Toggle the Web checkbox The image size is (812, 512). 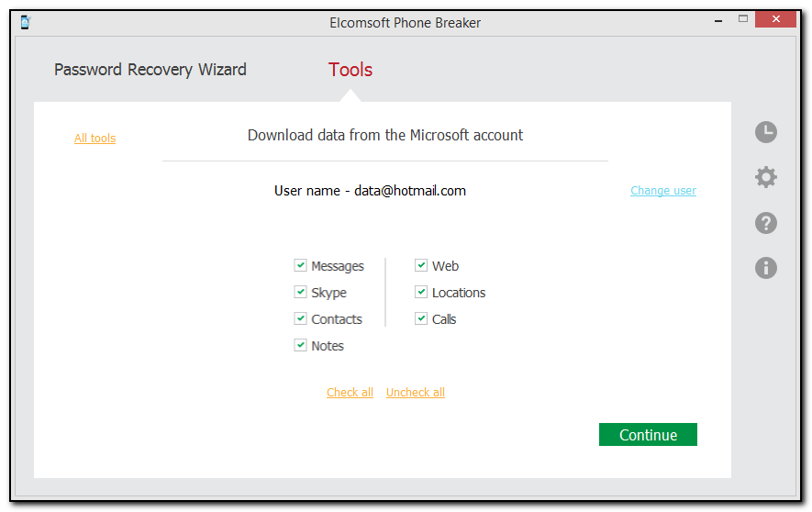[x=421, y=266]
